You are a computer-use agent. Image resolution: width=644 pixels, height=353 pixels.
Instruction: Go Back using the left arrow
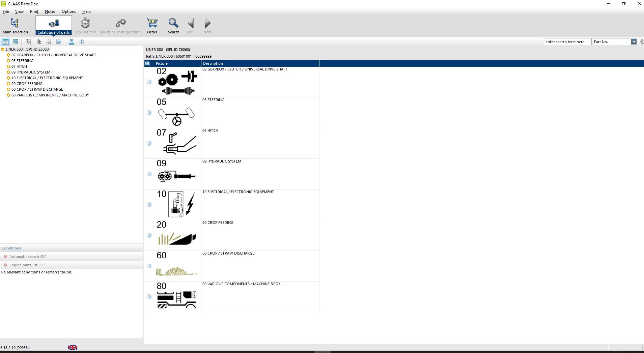tap(190, 26)
